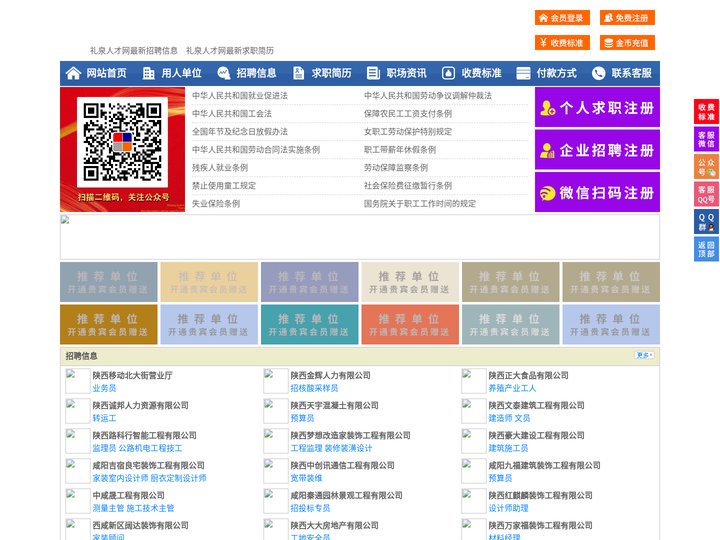Screen dimensions: 720x540
Task: Open 陕西天宇混凝土有限公司 company link
Action: pyautogui.click(x=334, y=405)
